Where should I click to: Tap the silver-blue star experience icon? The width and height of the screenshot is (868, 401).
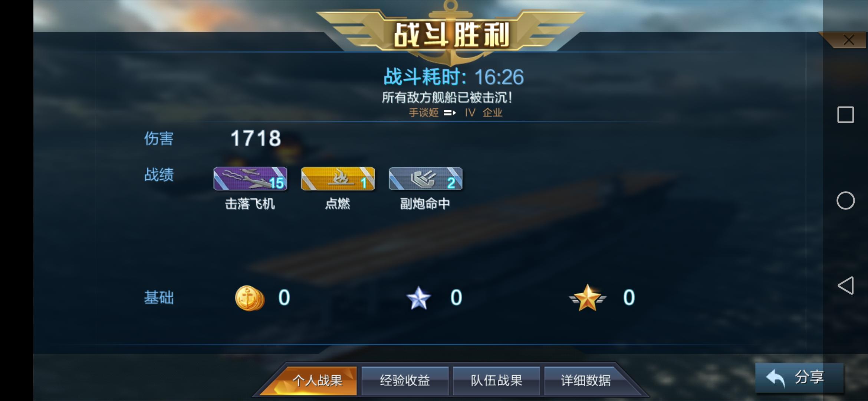(418, 298)
